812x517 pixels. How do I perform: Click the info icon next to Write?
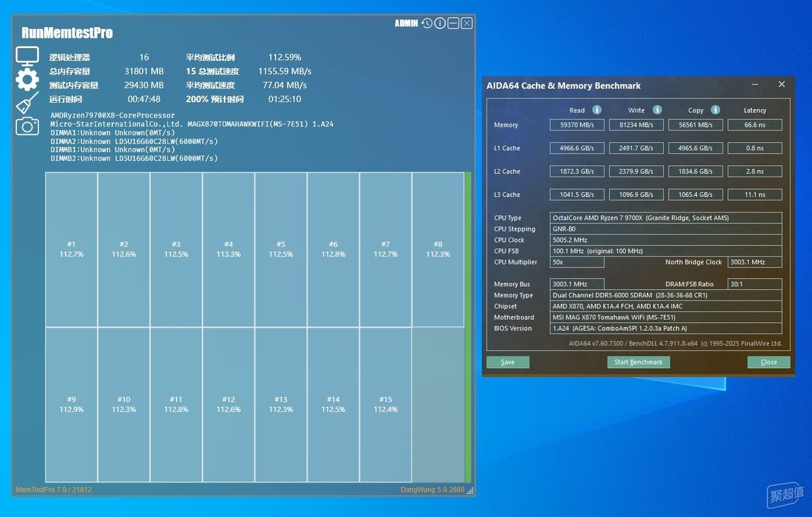click(x=657, y=110)
